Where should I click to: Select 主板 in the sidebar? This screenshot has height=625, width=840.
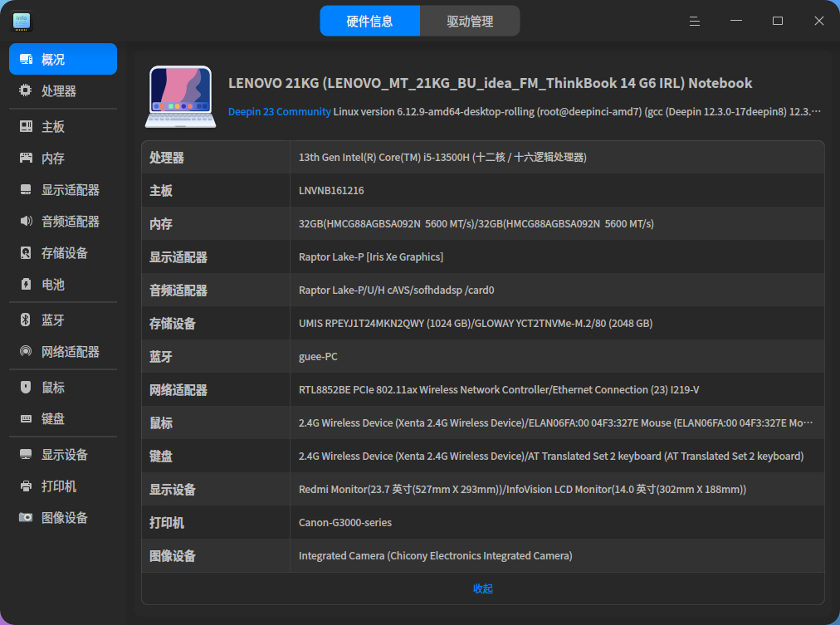(63, 126)
